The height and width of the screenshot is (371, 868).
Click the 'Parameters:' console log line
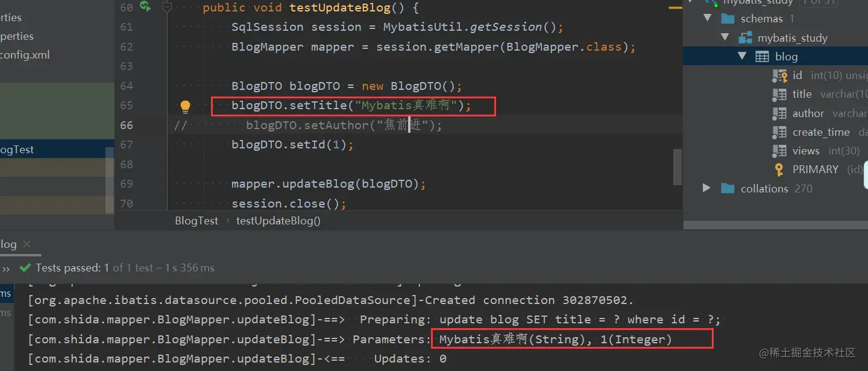[350, 339]
